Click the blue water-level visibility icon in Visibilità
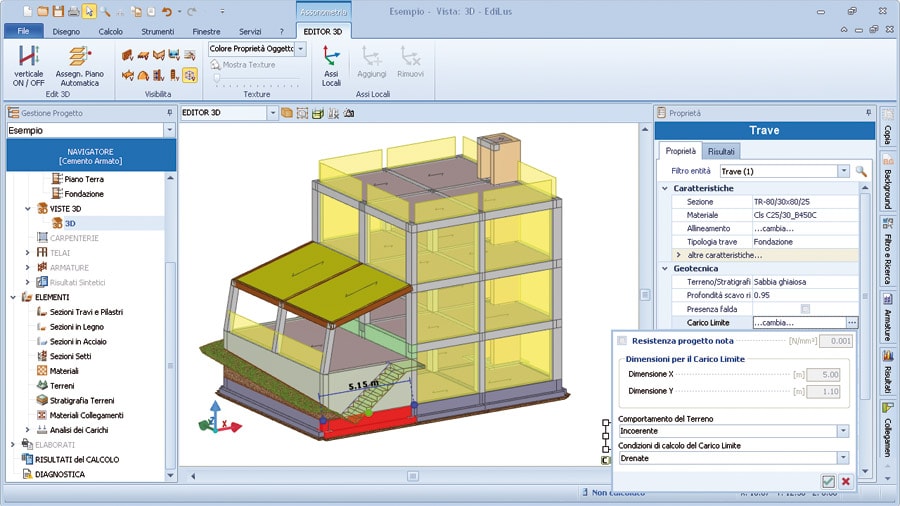The width and height of the screenshot is (900, 506). coord(174,55)
